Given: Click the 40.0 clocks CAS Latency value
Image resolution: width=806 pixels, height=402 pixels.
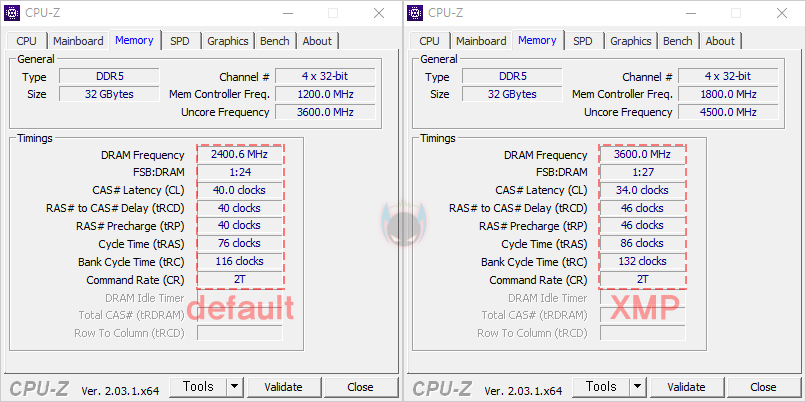Looking at the screenshot, I should [240, 190].
